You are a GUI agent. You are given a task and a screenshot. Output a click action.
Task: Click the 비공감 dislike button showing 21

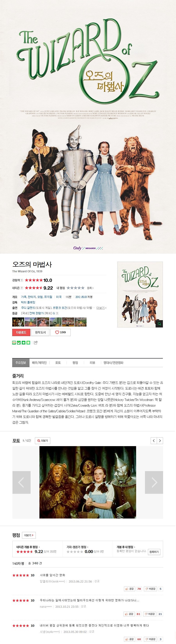pos(150,614)
